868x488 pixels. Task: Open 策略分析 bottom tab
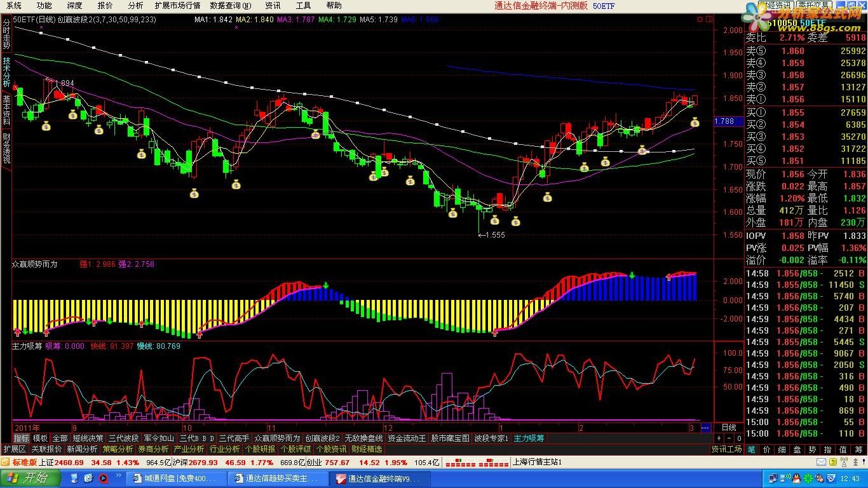[x=118, y=449]
